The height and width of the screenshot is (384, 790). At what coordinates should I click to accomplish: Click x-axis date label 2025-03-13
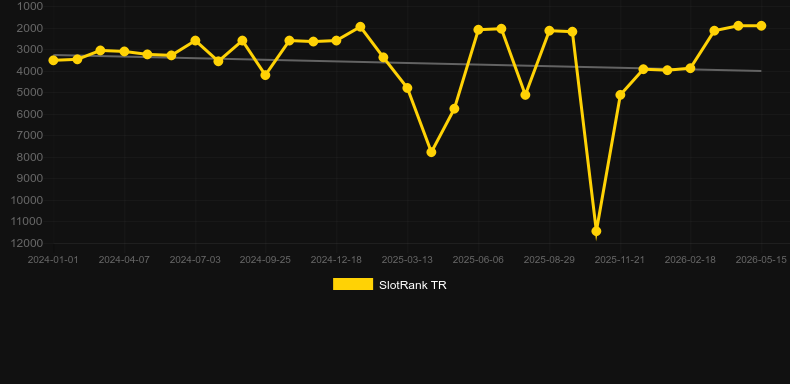pos(407,260)
